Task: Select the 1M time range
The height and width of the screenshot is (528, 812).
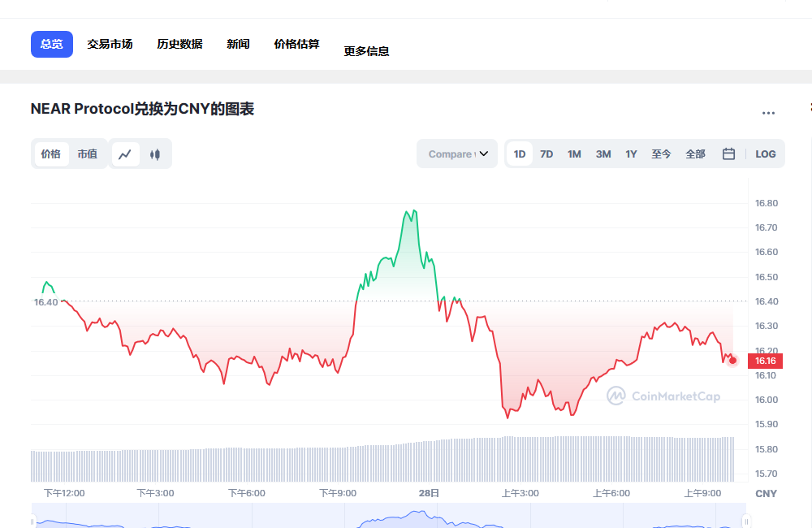Action: 574,154
